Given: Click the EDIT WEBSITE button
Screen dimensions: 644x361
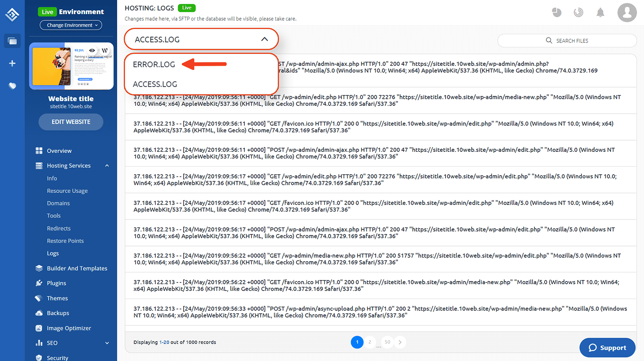Looking at the screenshot, I should (71, 122).
